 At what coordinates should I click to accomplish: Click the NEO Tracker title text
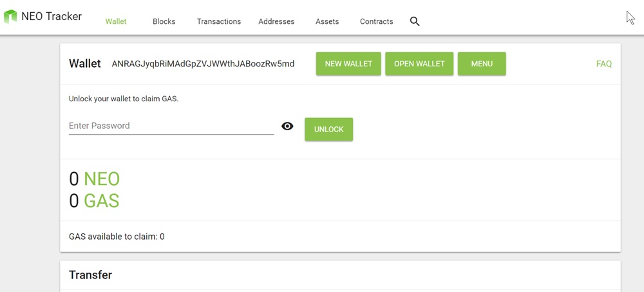[x=52, y=16]
